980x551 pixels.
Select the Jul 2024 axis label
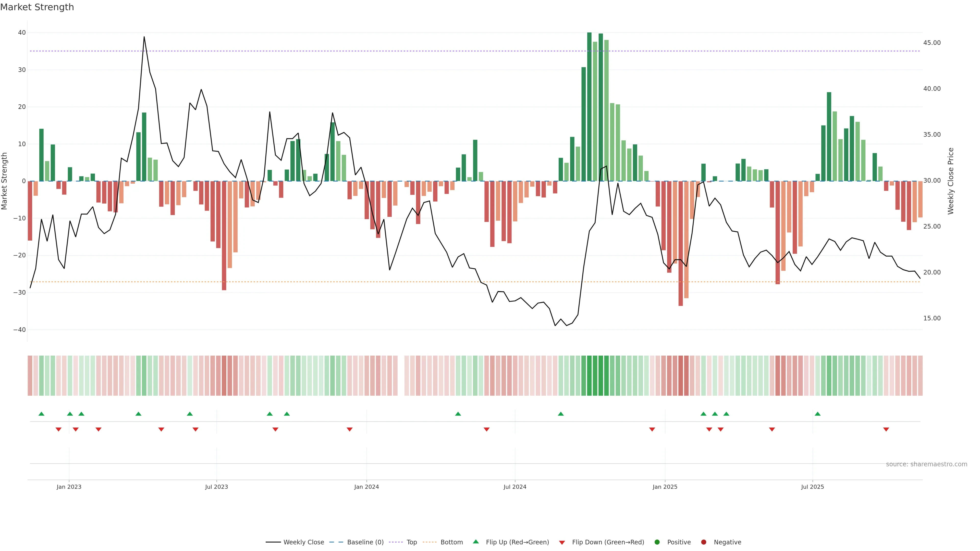515,487
